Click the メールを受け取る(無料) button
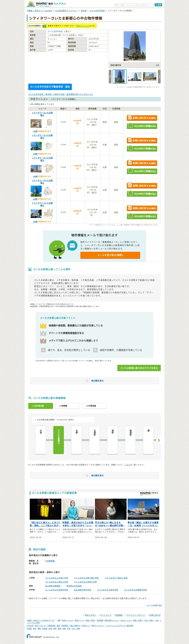 tap(110, 255)
